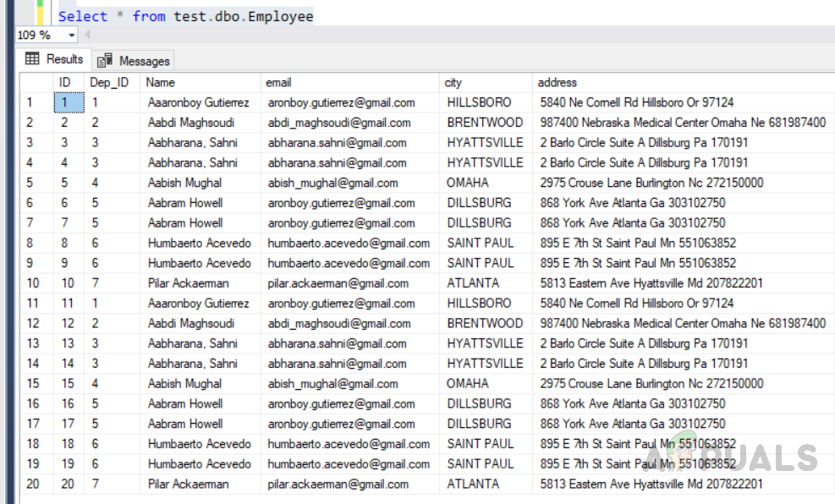The image size is (835, 504).
Task: Switch to the Results tab
Action: [x=54, y=59]
